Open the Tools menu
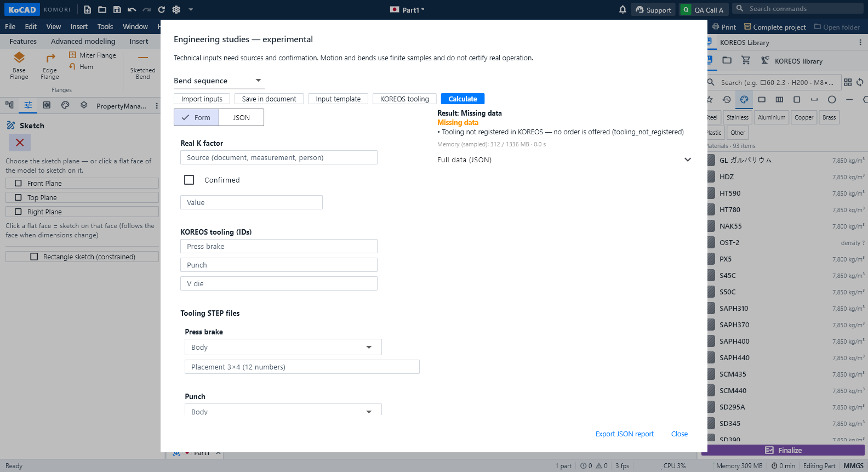This screenshot has width=868, height=472. (105, 26)
